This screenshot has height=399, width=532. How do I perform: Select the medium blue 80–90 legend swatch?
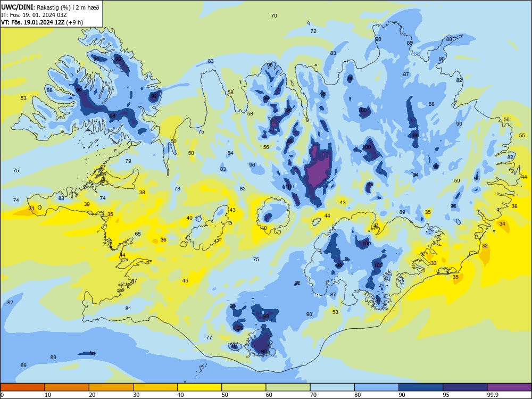(x=377, y=387)
